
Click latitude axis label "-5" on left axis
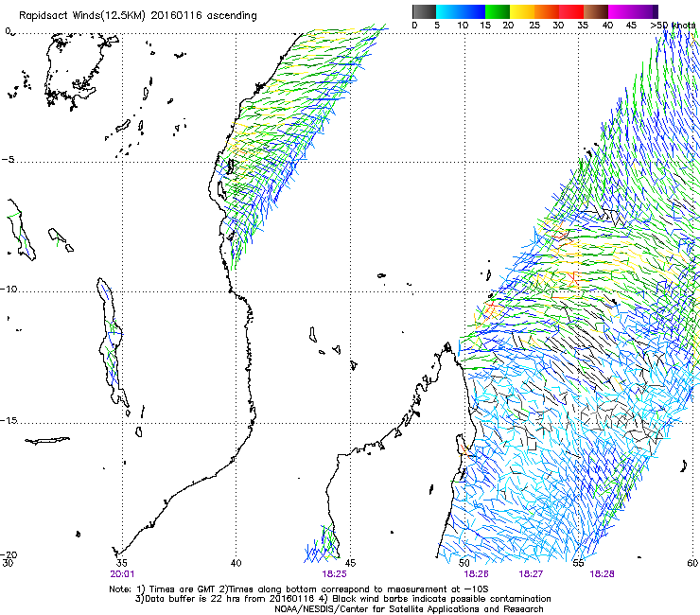click(8, 160)
